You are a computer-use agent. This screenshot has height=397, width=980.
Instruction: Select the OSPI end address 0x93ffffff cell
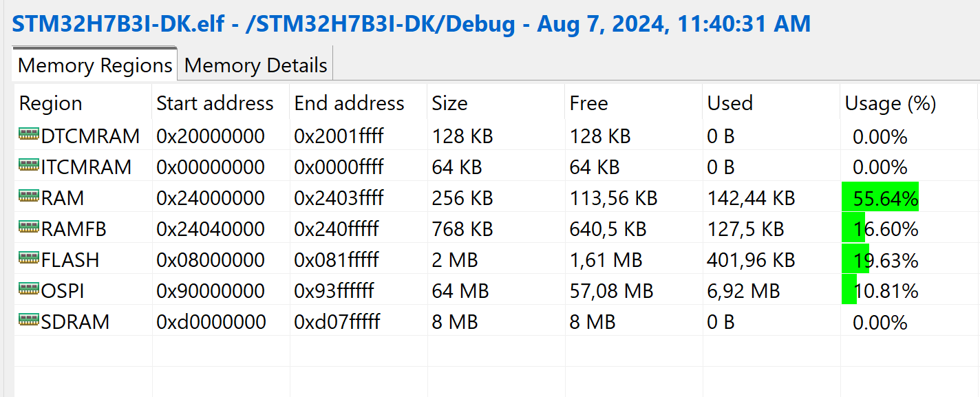[x=334, y=291]
